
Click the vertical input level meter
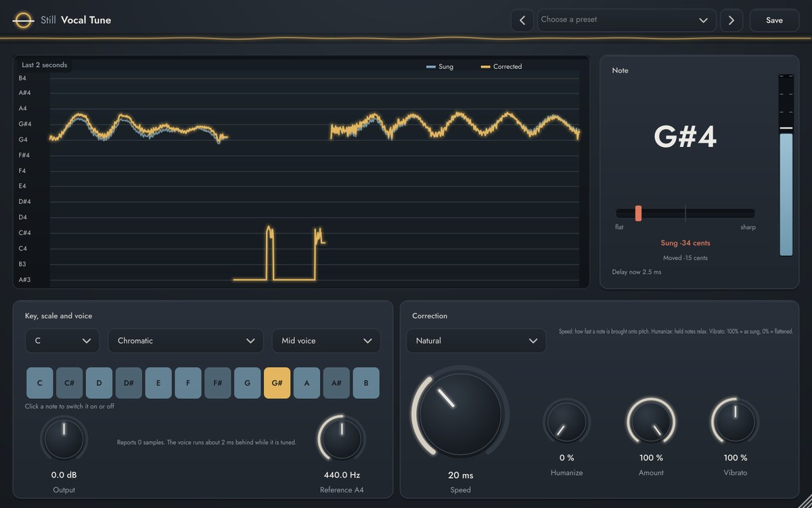point(786,165)
